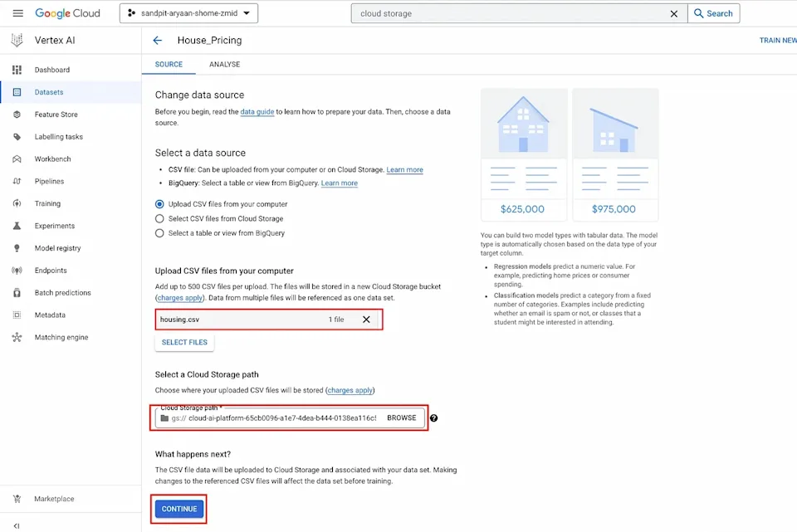The image size is (797, 532).
Task: Choose Select a table or view from BigQuery
Action: [159, 233]
